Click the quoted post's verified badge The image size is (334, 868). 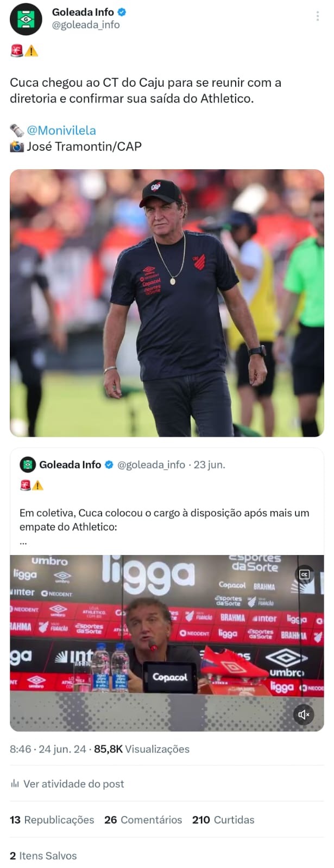109,465
